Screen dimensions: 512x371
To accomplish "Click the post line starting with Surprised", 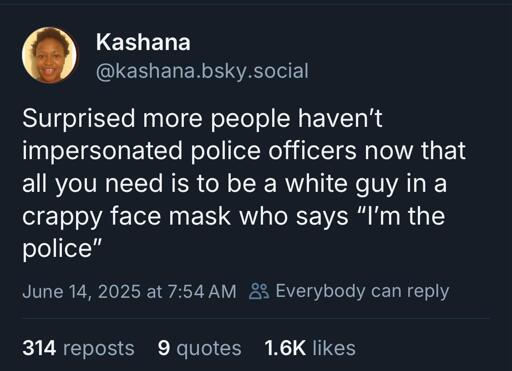I will [202, 118].
